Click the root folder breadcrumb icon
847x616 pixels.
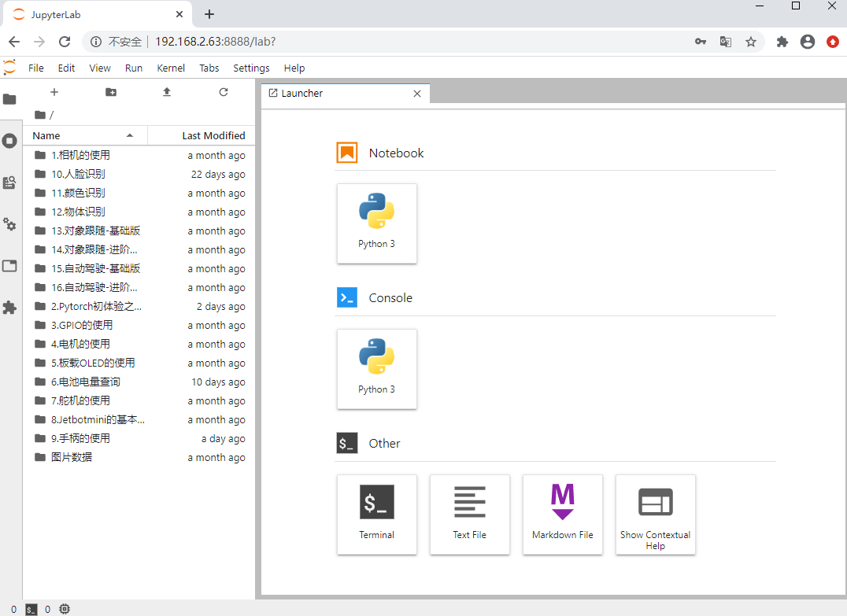pos(40,114)
